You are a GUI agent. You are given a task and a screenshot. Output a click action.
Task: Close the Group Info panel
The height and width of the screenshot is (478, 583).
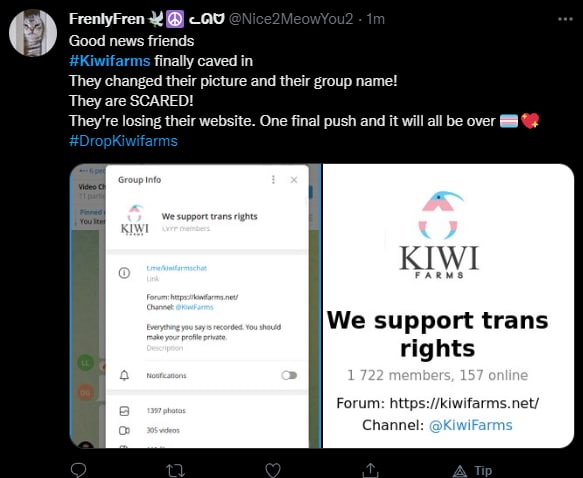(294, 180)
